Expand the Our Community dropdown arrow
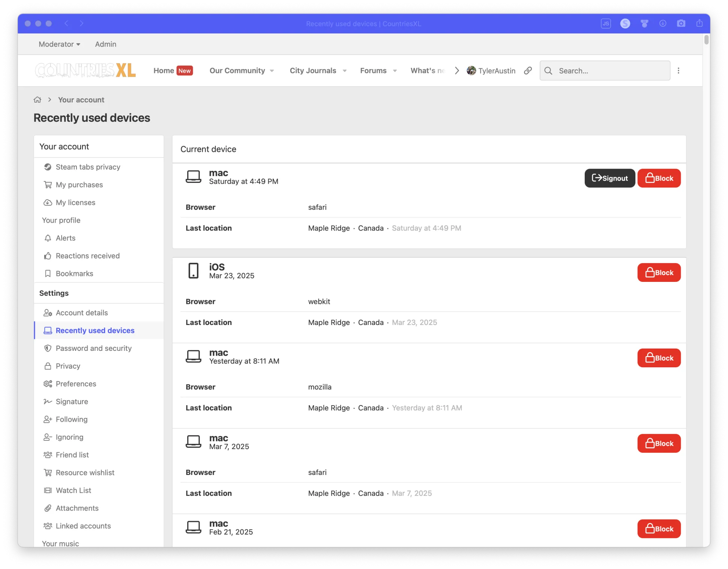The image size is (728, 569). 272,71
